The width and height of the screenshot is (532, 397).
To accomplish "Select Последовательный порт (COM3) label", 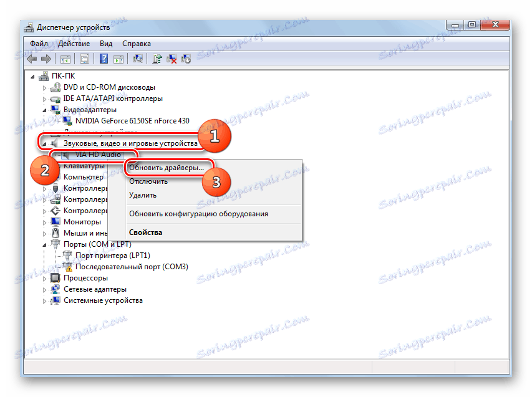I will click(x=132, y=267).
